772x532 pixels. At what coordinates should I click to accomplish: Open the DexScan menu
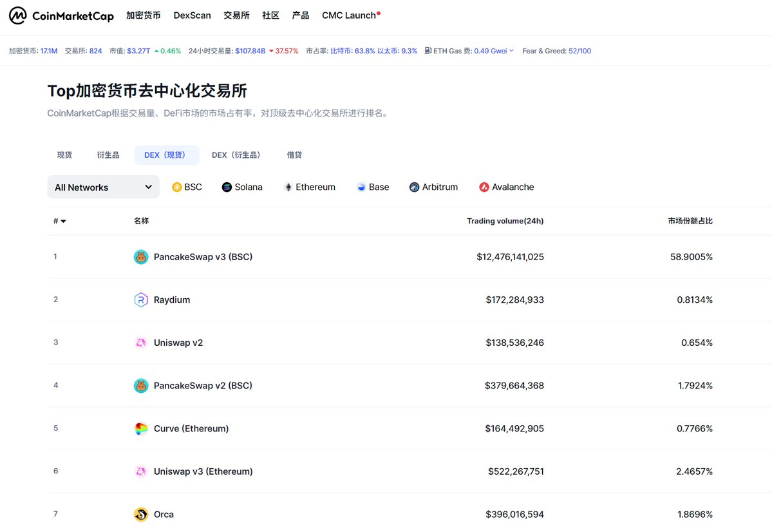point(192,15)
